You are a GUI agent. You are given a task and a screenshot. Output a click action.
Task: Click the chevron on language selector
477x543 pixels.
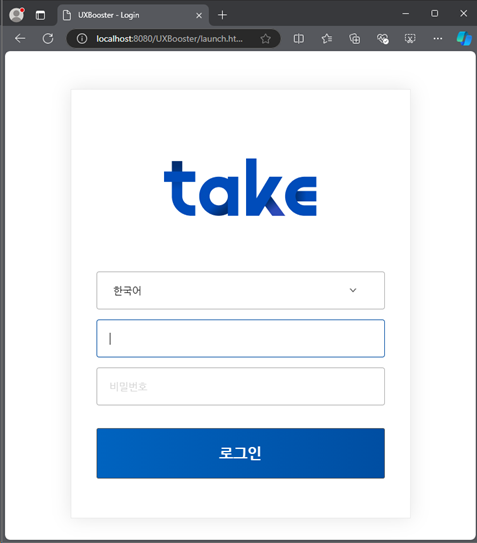(353, 290)
